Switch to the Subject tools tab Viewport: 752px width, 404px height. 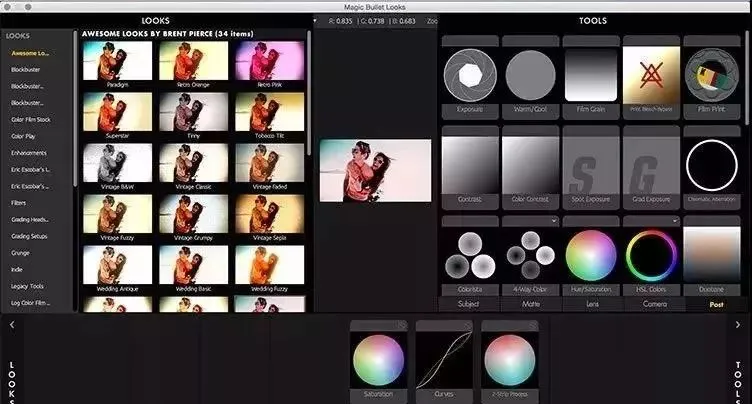469,304
